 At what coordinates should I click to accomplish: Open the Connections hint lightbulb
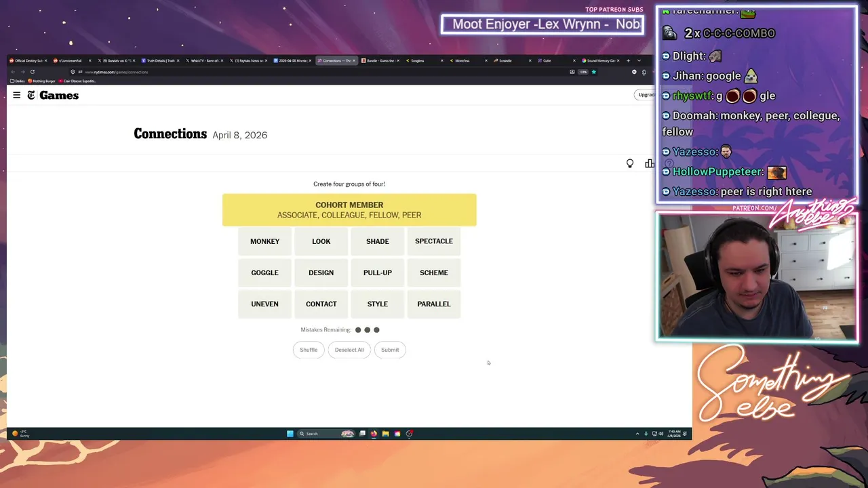[630, 163]
